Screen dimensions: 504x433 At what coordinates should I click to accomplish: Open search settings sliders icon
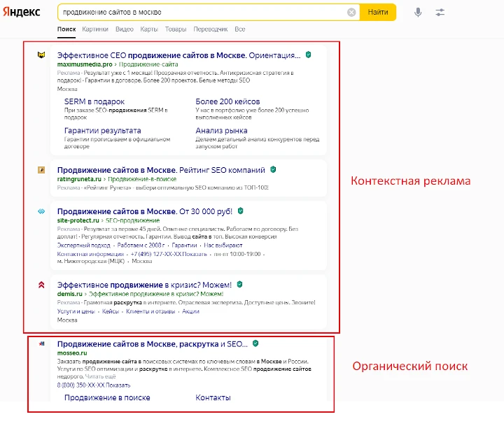440,13
